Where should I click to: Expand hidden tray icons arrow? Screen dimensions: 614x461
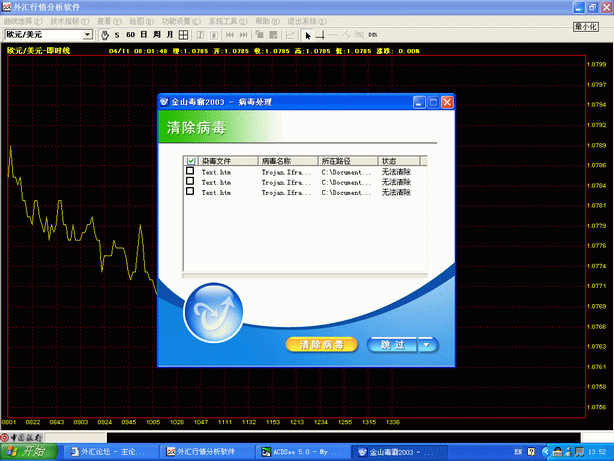(546, 452)
